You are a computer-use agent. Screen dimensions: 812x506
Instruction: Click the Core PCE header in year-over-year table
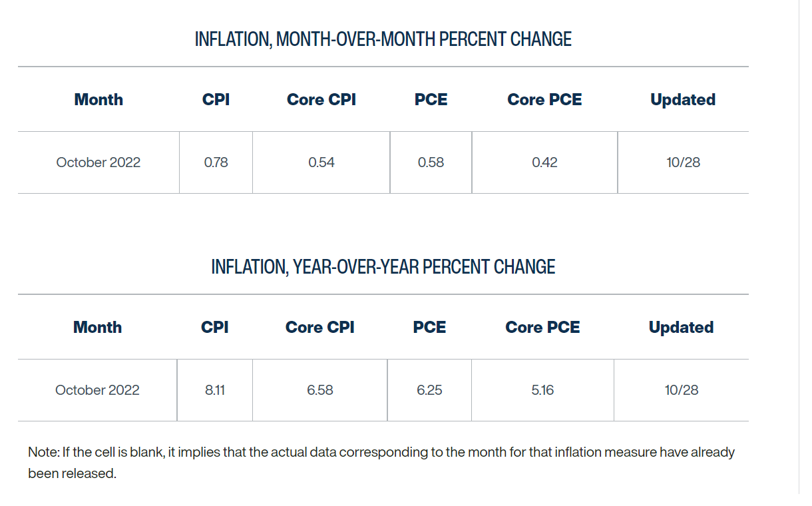[542, 328]
